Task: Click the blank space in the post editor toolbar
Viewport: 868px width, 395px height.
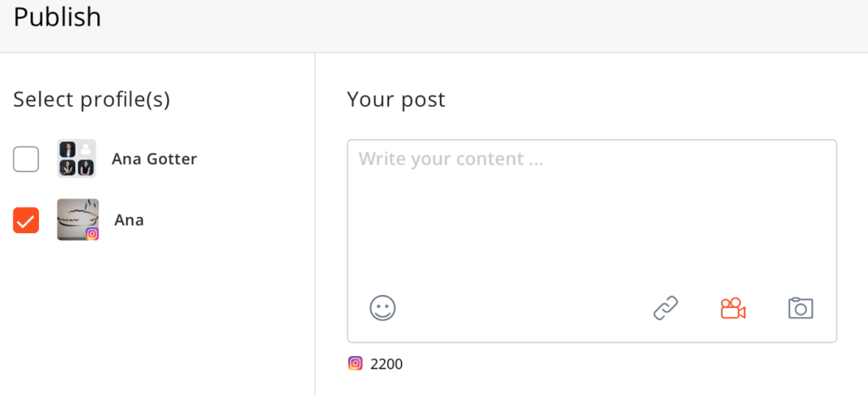Action: click(x=521, y=308)
